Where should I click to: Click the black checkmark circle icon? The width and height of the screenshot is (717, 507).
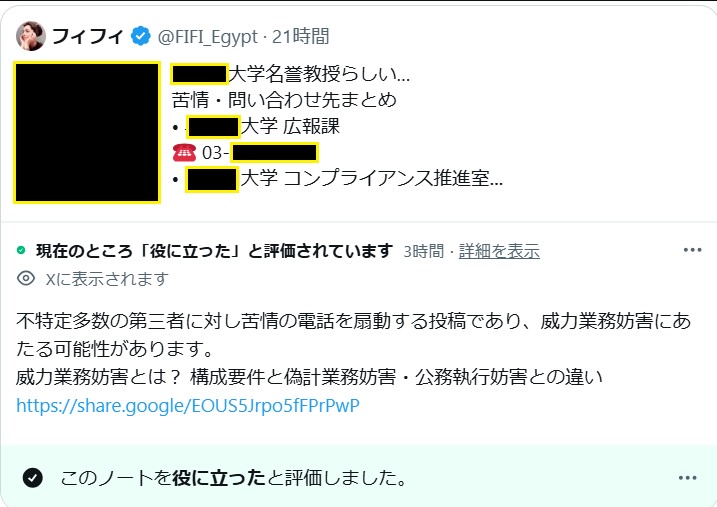click(x=33, y=478)
